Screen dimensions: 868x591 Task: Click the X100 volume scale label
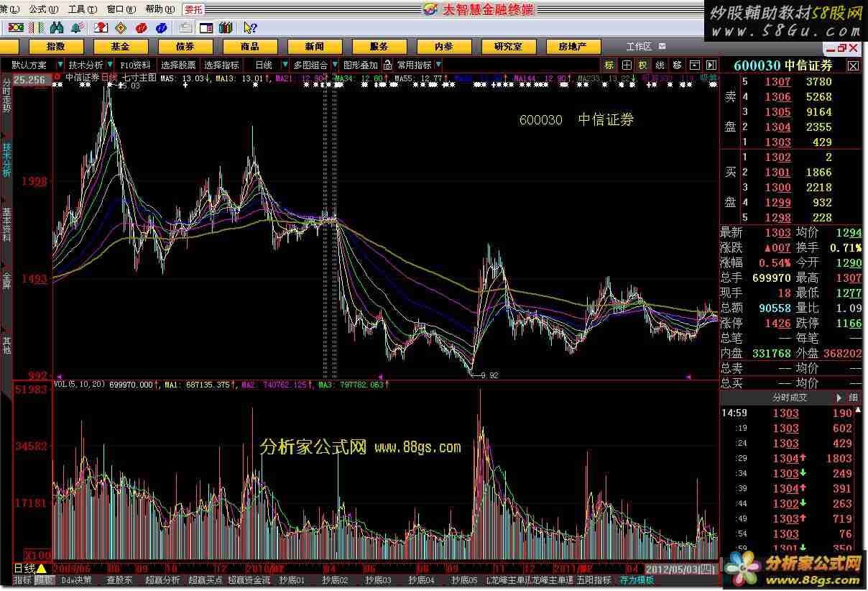[x=37, y=556]
